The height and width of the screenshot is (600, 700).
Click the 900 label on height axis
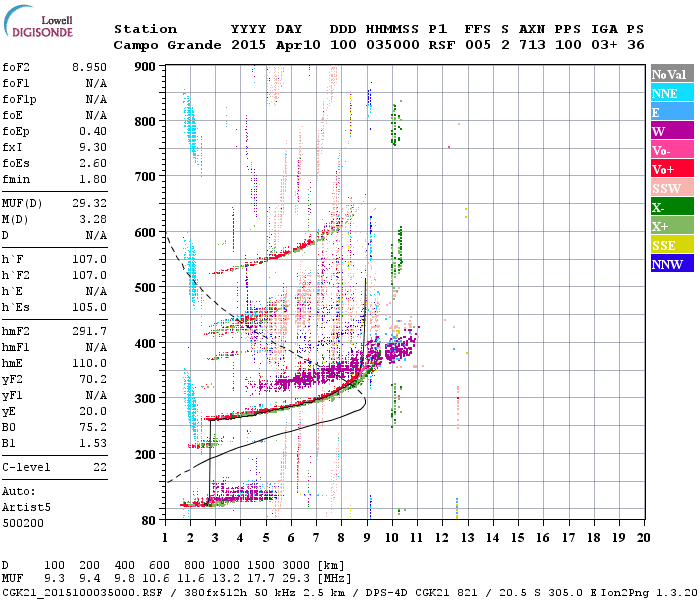pos(145,67)
